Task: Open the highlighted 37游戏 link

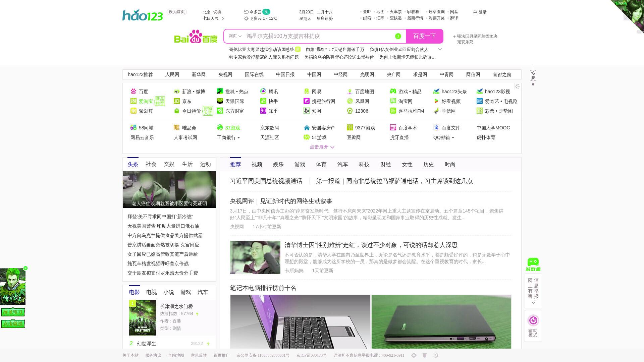Action: [233, 128]
